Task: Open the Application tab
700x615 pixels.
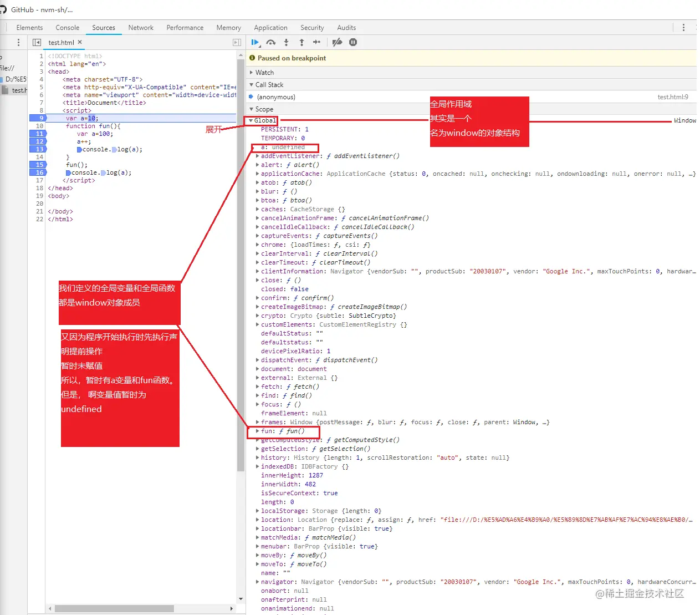Action: pyautogui.click(x=270, y=28)
